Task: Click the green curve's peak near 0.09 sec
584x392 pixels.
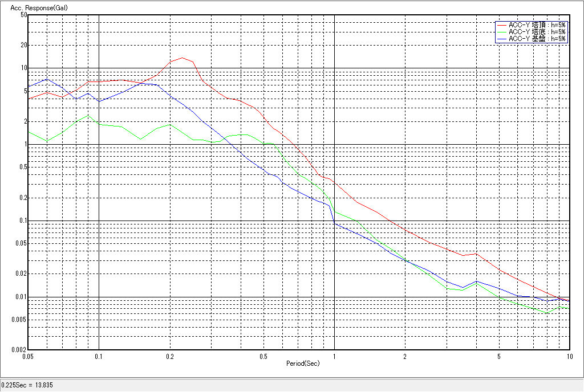Action: coord(88,116)
